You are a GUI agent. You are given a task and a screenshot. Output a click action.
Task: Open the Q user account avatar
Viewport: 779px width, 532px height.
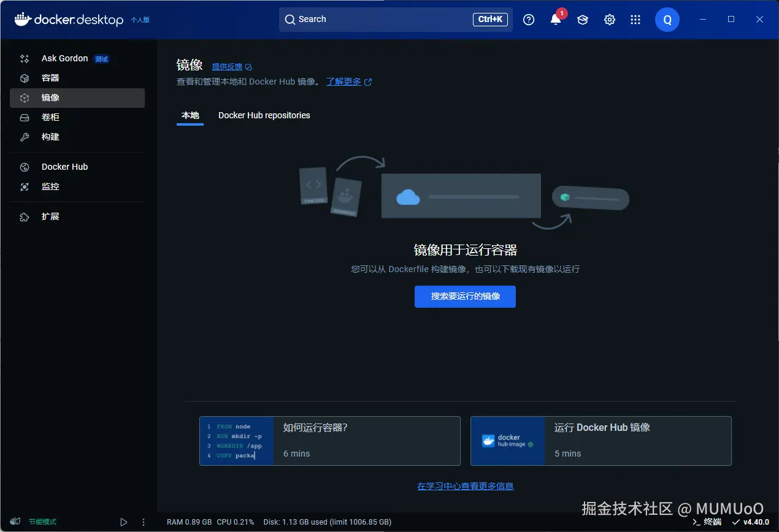point(667,20)
